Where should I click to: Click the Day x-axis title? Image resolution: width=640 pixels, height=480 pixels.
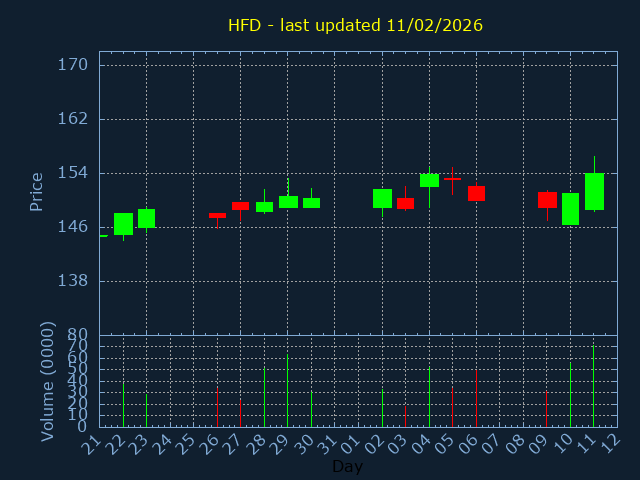point(347,467)
